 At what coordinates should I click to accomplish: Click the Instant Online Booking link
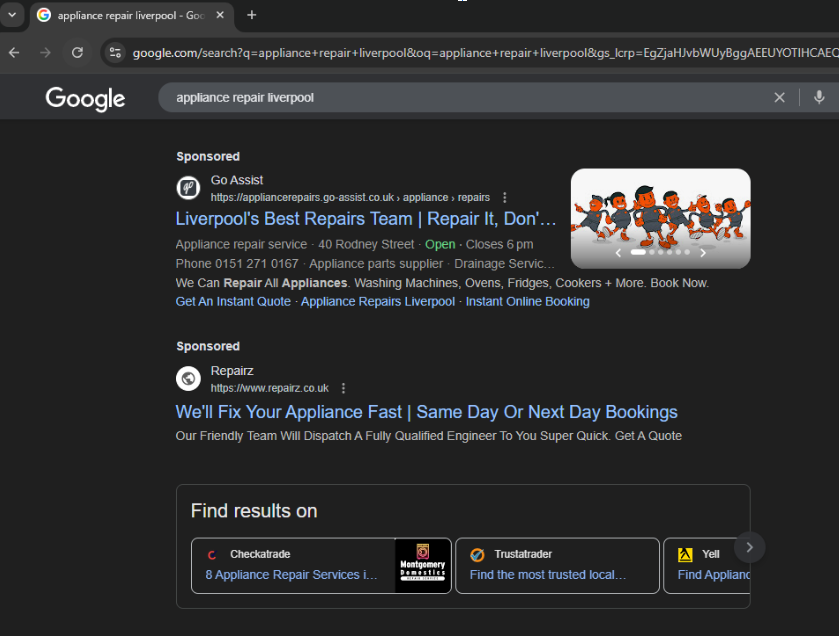527,302
